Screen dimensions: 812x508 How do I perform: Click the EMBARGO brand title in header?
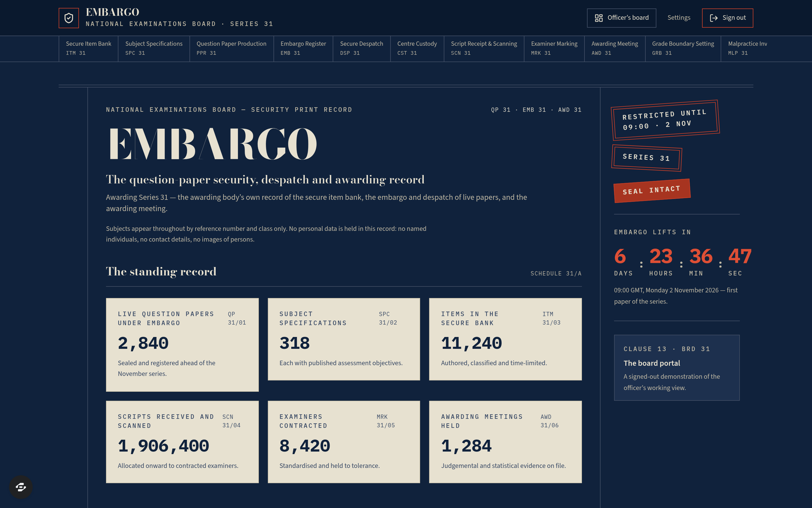[112, 12]
